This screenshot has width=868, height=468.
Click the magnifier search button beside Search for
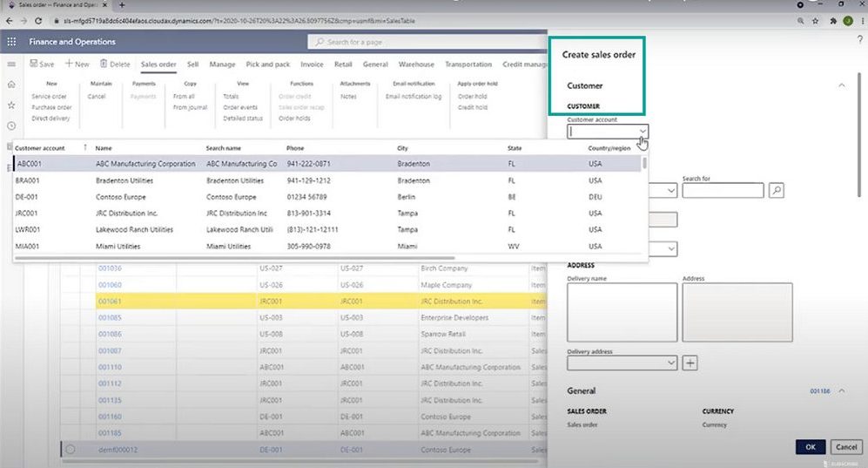(x=777, y=190)
